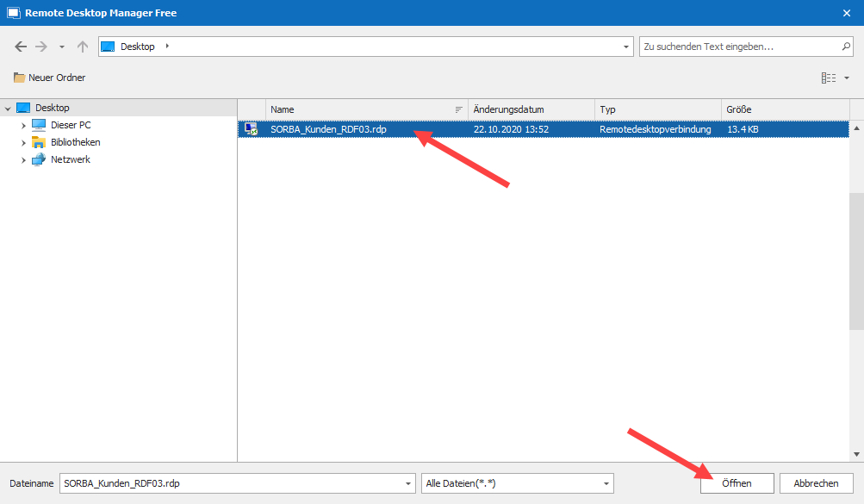Click the forward navigation arrow

tap(41, 47)
